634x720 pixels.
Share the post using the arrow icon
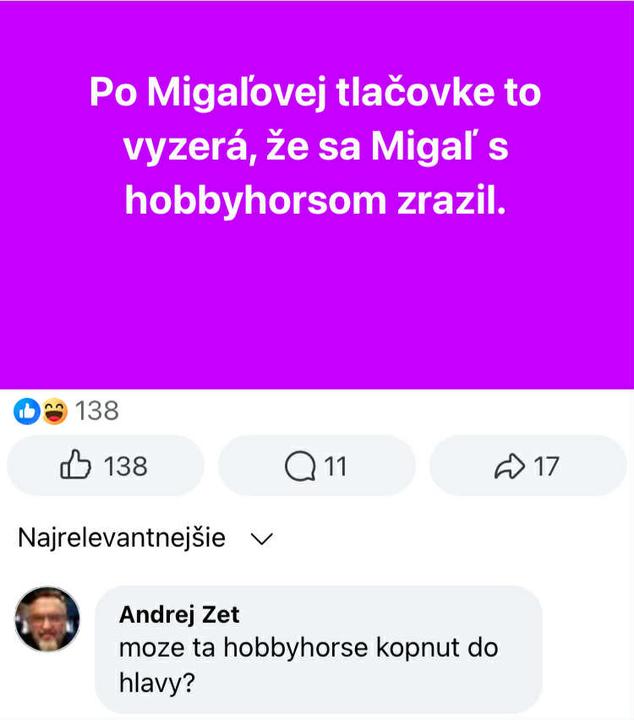510,466
